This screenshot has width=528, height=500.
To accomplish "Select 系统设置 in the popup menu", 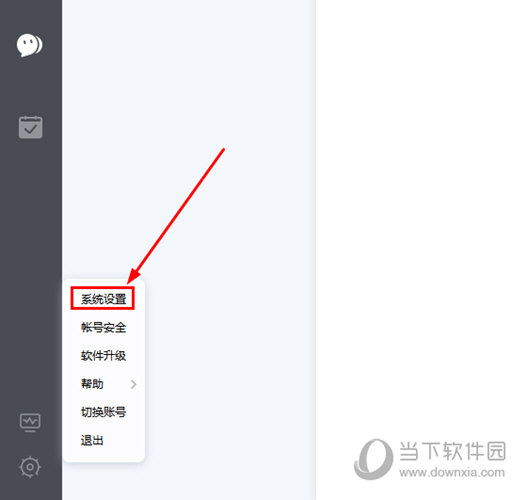I will click(103, 299).
